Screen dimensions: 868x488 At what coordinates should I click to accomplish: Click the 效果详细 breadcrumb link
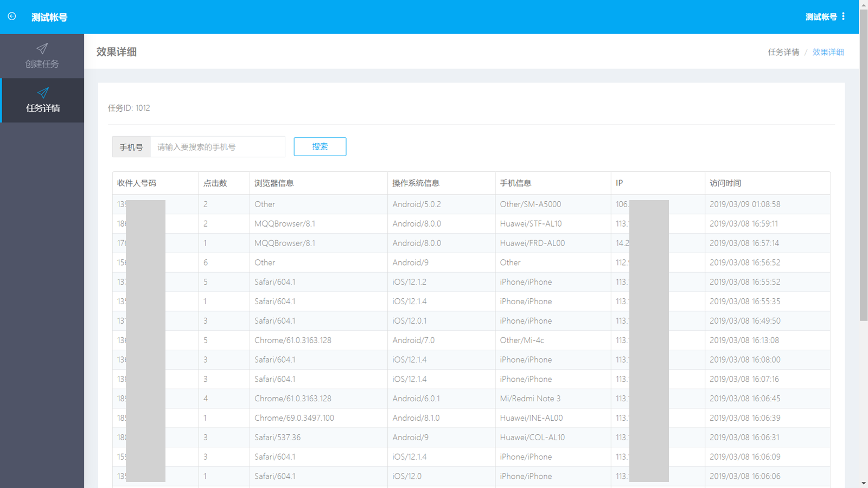point(828,52)
